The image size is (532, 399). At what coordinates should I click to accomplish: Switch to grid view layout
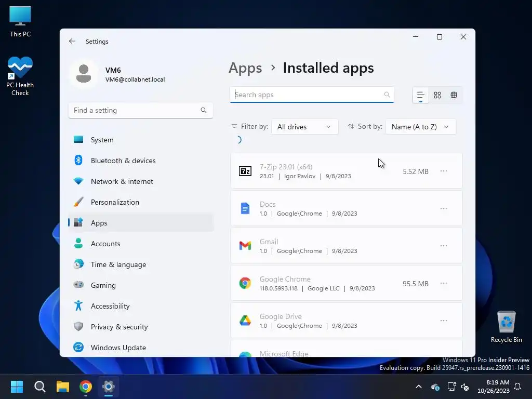tap(437, 95)
